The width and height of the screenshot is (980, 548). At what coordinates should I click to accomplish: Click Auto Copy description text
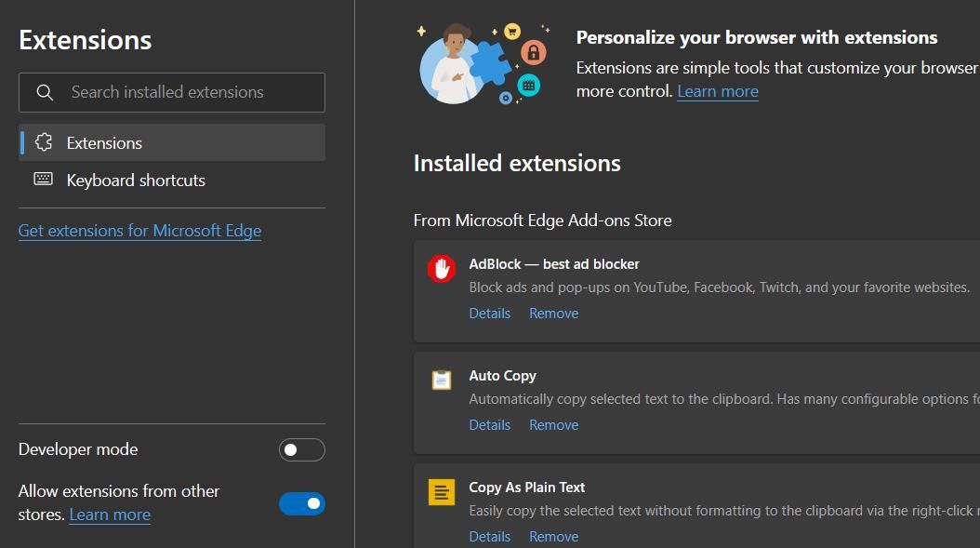point(724,399)
